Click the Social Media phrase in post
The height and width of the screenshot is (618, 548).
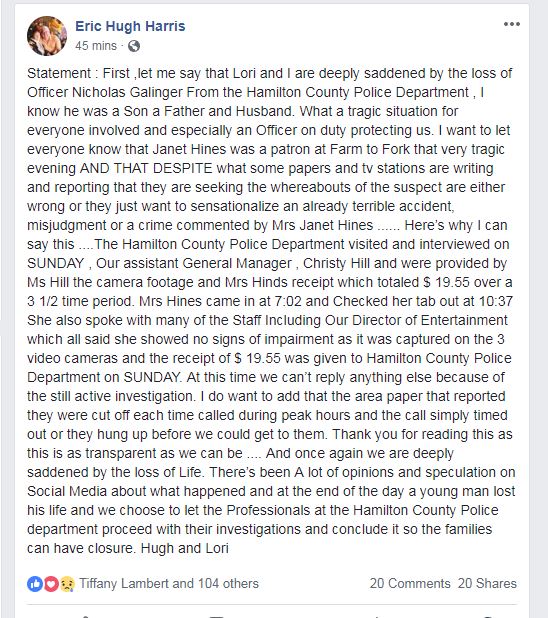[x=67, y=491]
